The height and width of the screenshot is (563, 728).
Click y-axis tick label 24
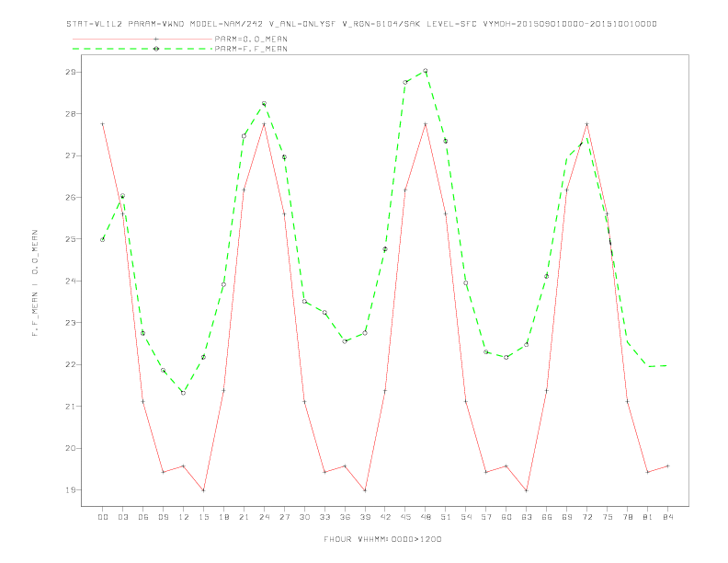click(71, 281)
